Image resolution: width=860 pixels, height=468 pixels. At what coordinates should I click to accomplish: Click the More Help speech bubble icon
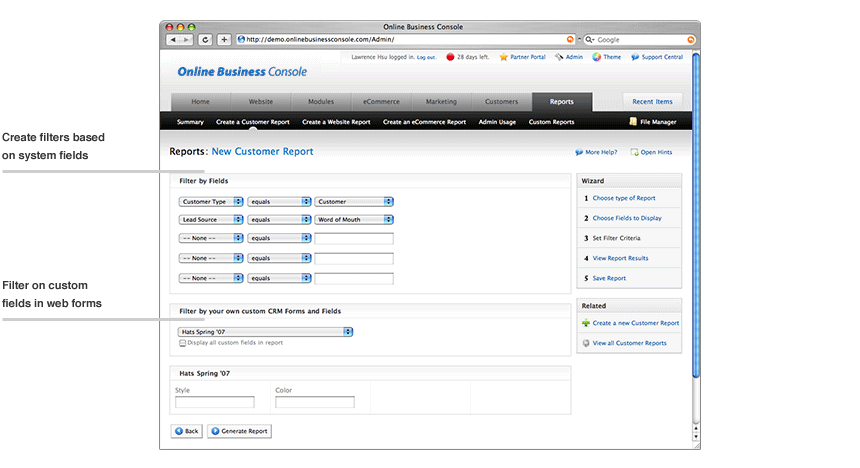point(579,152)
